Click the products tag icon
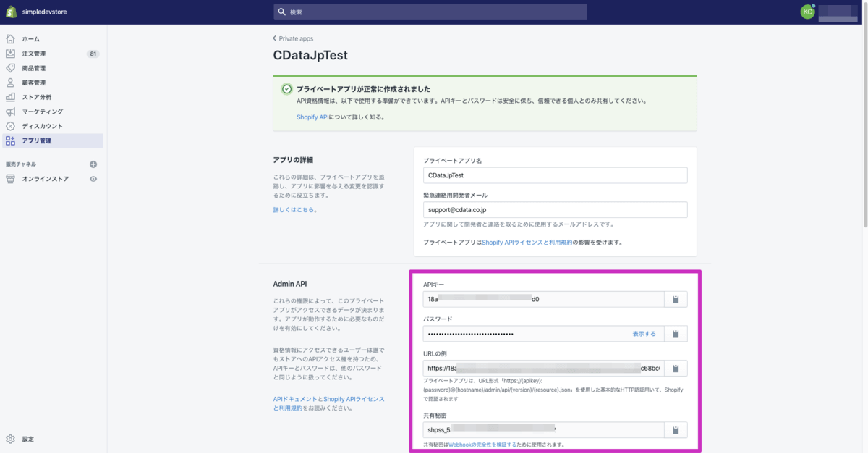The height and width of the screenshot is (454, 868). pos(10,68)
